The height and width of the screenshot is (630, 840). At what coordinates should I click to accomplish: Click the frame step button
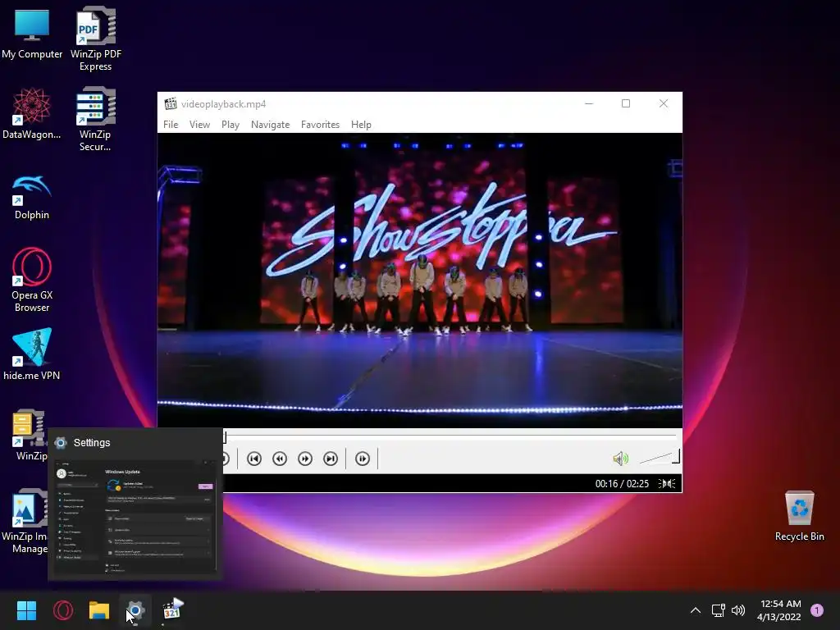click(362, 459)
